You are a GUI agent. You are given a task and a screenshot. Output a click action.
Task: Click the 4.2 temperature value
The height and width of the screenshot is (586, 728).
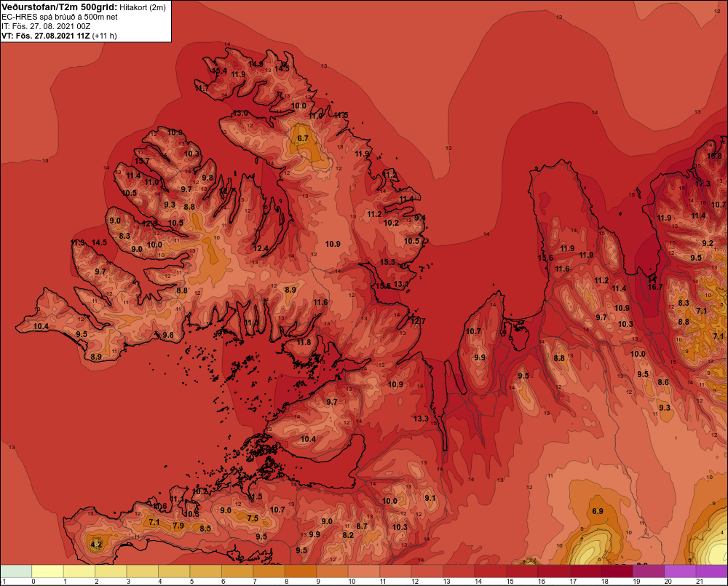96,545
